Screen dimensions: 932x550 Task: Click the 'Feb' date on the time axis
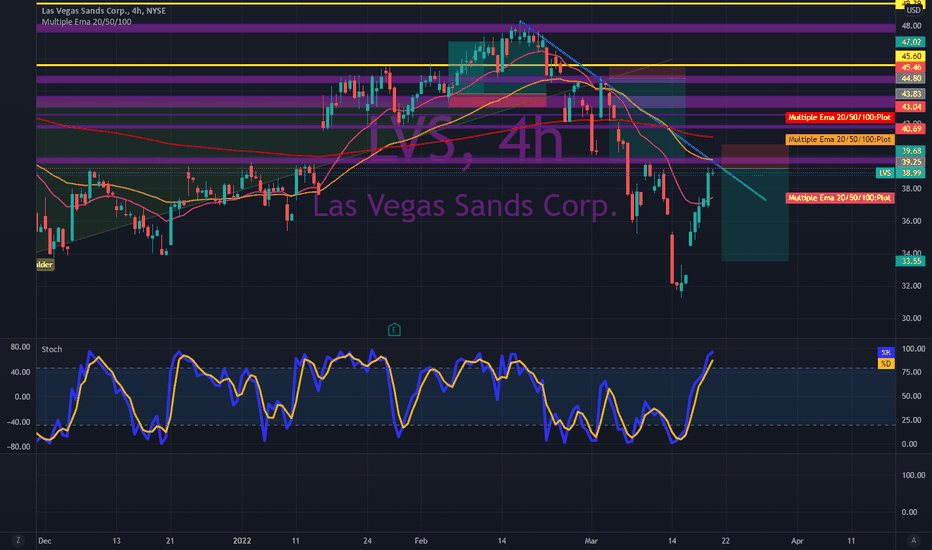click(x=421, y=541)
